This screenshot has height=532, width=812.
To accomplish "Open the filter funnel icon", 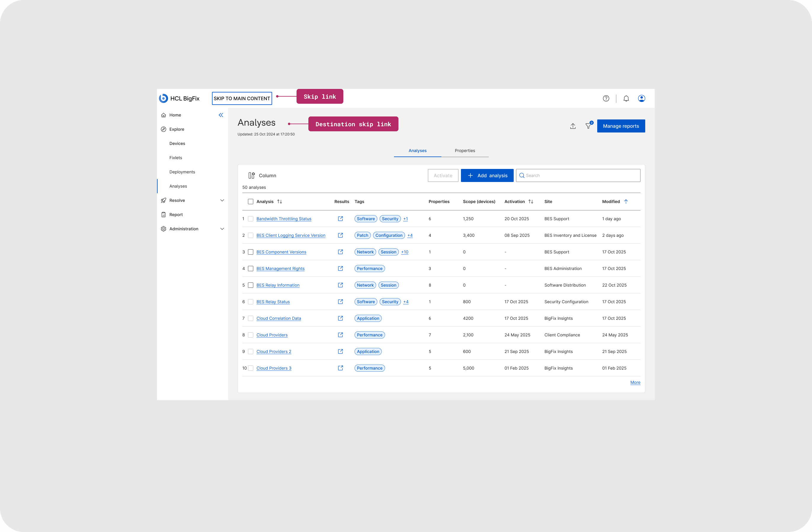I will point(589,126).
